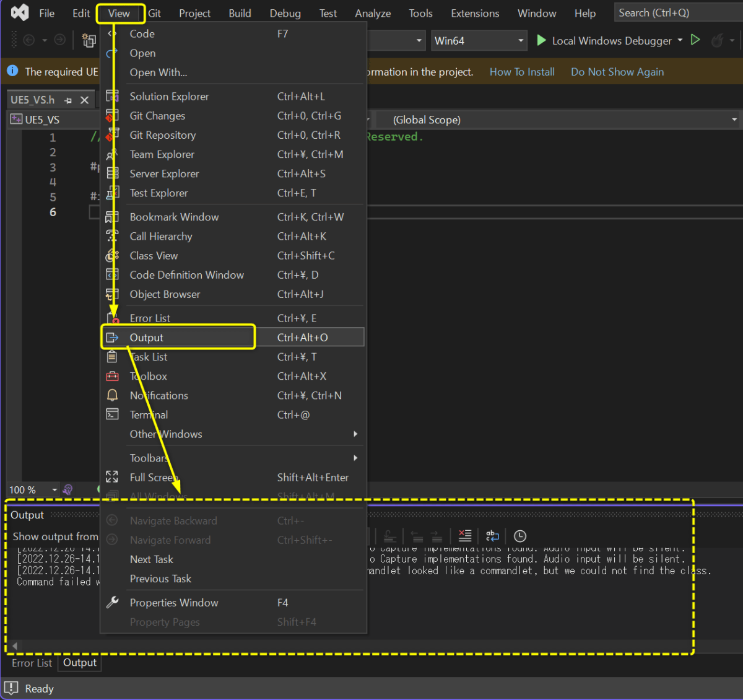Click the Clear All Output icon

(x=465, y=536)
